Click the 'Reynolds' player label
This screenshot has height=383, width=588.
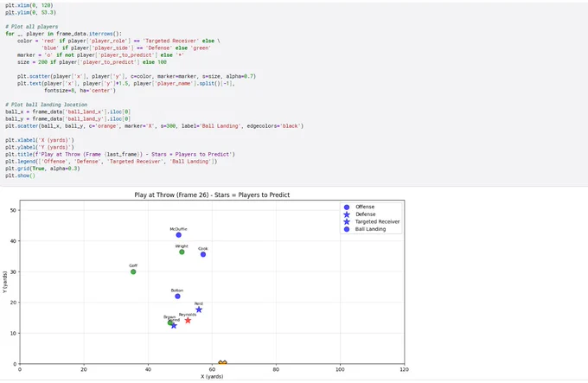[188, 315]
